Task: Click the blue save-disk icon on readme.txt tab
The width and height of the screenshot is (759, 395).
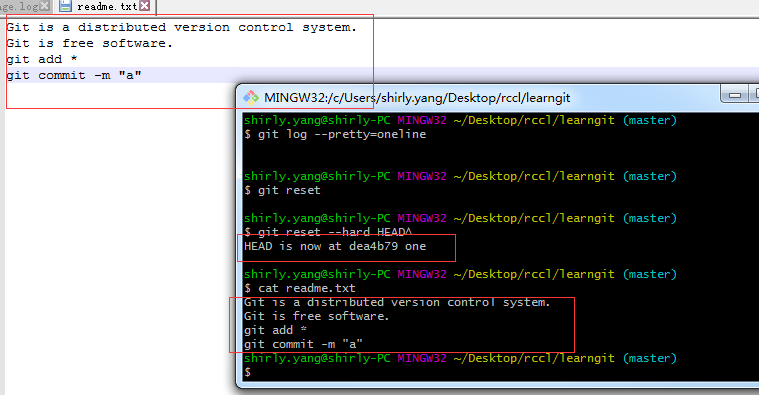Action: pos(65,6)
